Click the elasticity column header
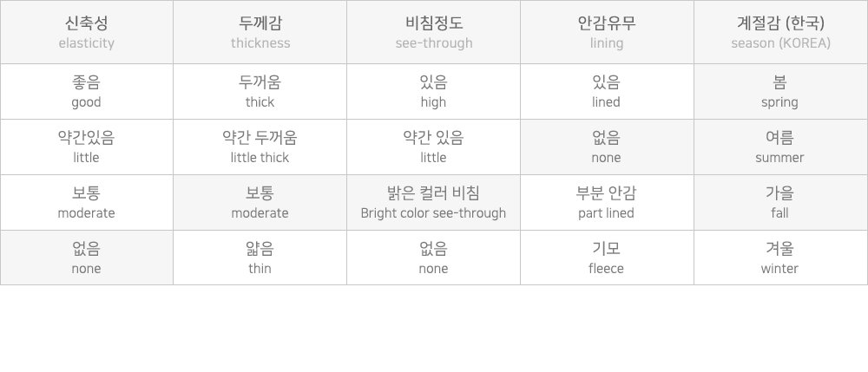 pyautogui.click(x=87, y=32)
